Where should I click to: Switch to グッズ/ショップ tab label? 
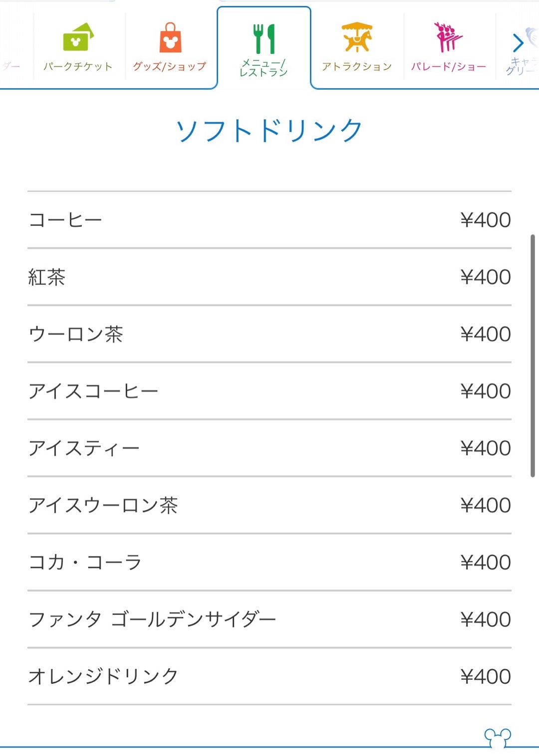pos(170,67)
